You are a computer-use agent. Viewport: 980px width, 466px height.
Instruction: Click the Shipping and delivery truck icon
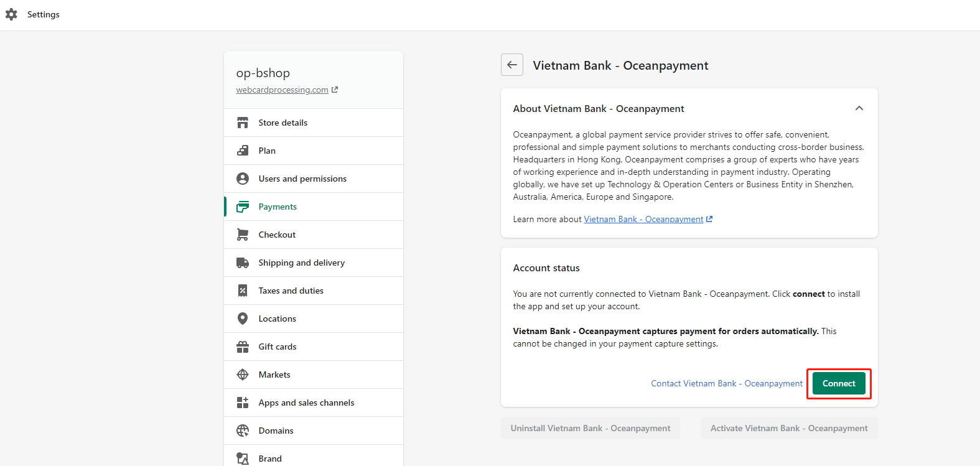[x=243, y=263]
